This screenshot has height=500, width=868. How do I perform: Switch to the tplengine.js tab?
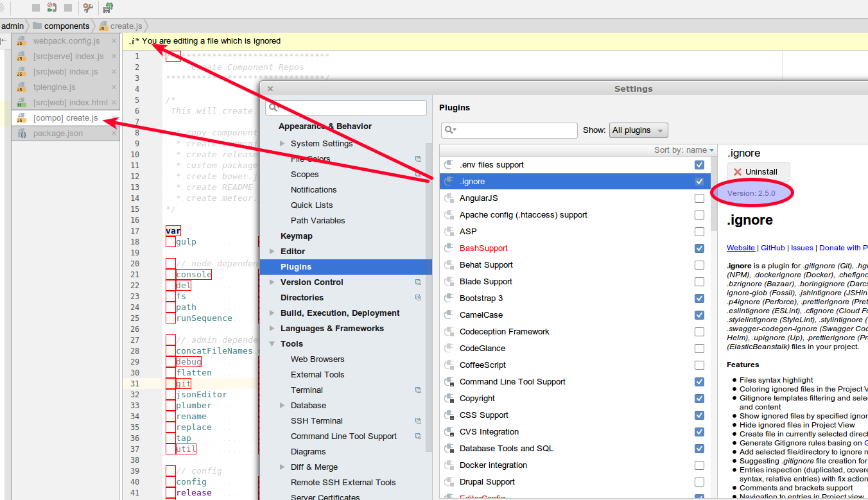pos(65,87)
